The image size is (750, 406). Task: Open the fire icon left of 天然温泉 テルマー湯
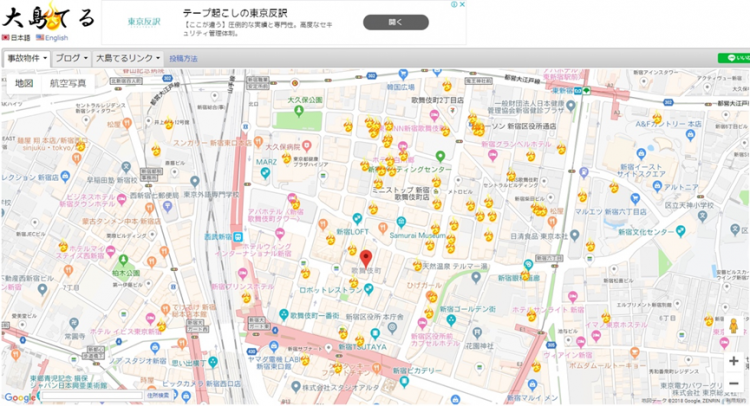pyautogui.click(x=418, y=264)
